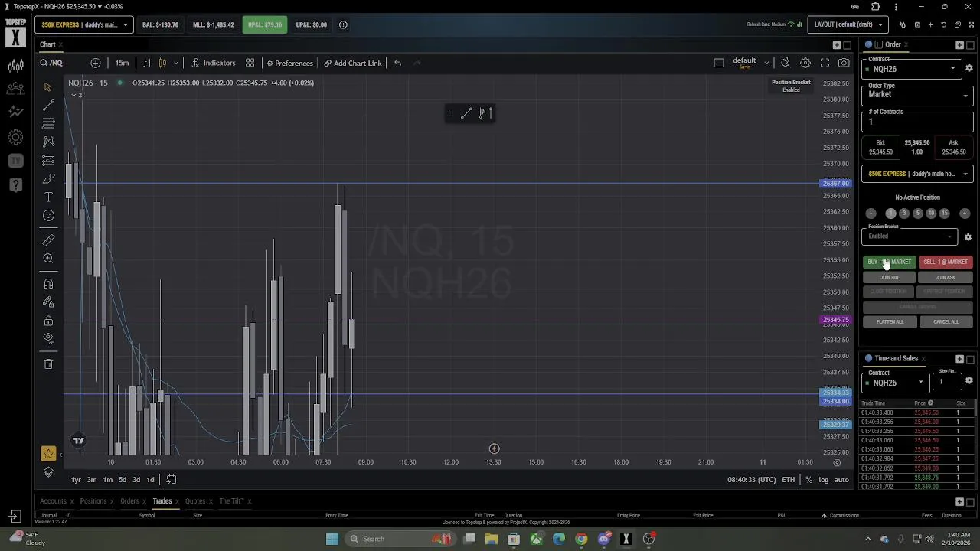The image size is (980, 551).
Task: Open position bracket settings gear
Action: (x=968, y=237)
